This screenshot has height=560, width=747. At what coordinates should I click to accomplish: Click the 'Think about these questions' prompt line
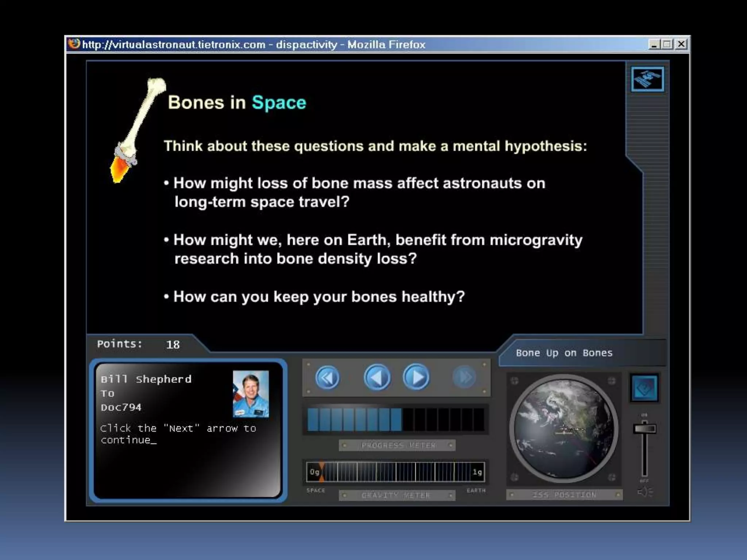click(376, 146)
